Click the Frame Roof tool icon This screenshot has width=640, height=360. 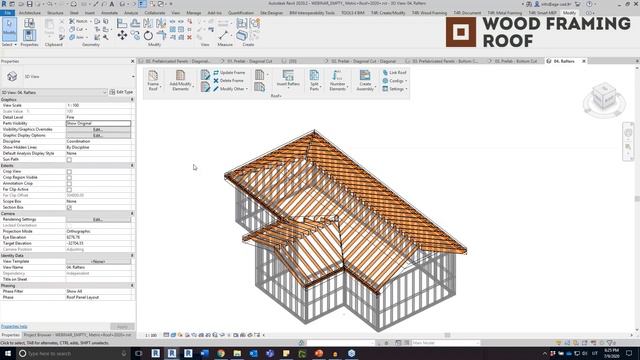[153, 76]
